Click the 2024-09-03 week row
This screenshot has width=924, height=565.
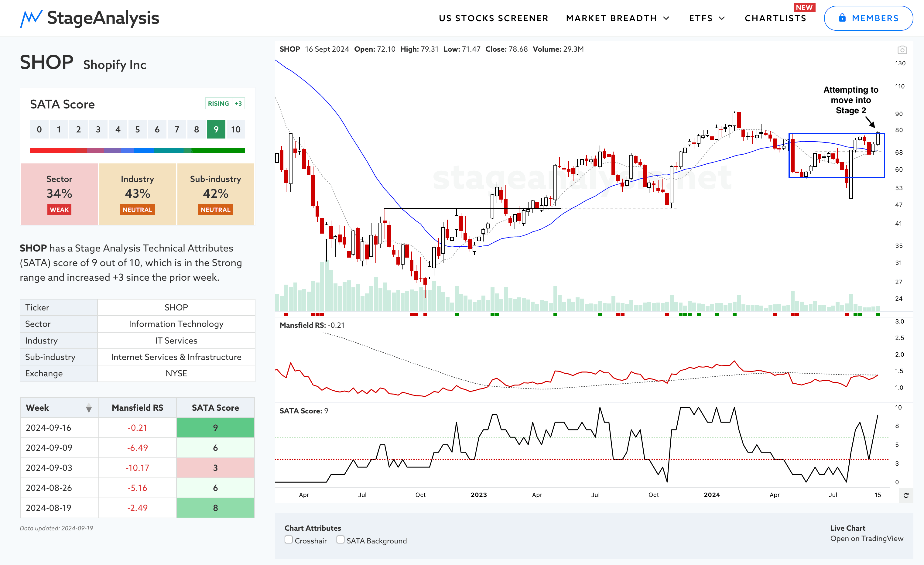(137, 468)
